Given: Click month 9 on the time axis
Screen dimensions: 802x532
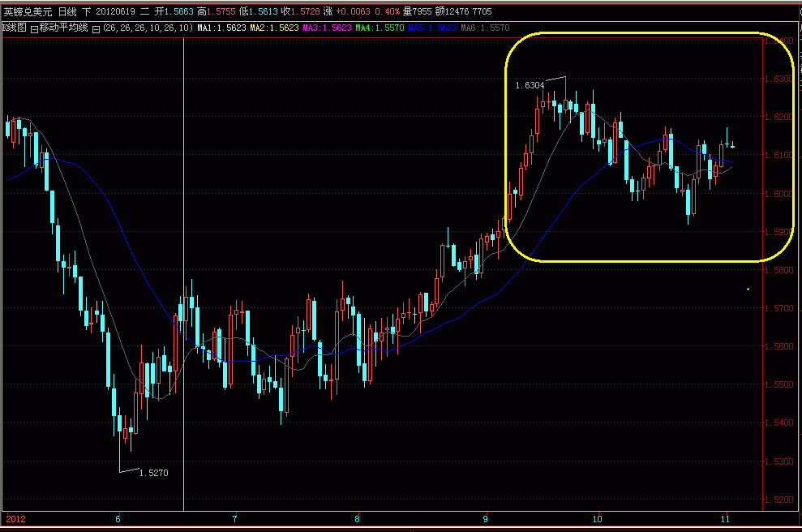Looking at the screenshot, I should point(485,519).
